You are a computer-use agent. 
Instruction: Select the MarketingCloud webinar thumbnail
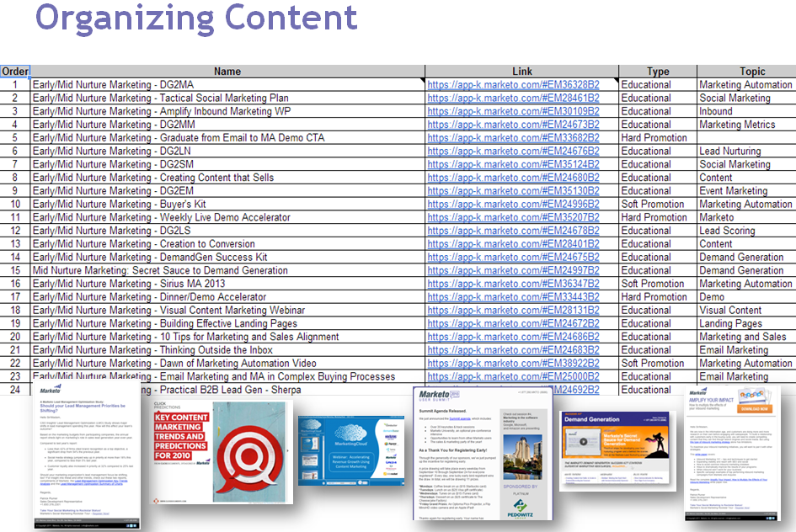pos(351,450)
